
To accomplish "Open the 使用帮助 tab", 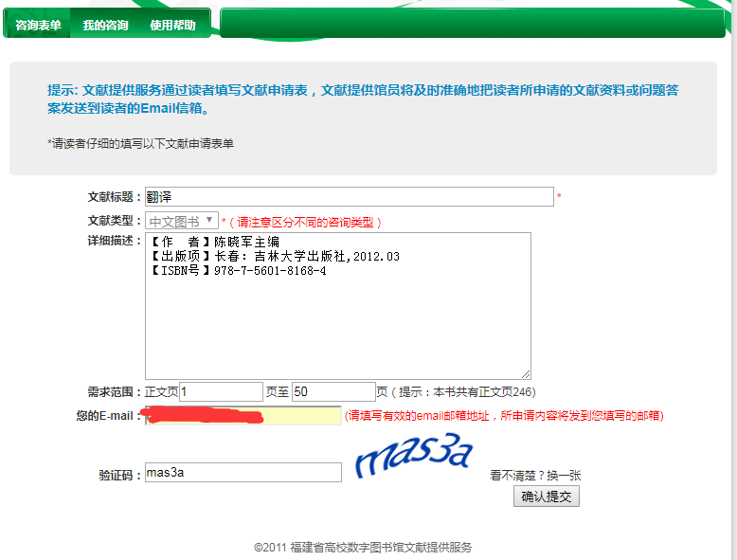I will pos(172,26).
